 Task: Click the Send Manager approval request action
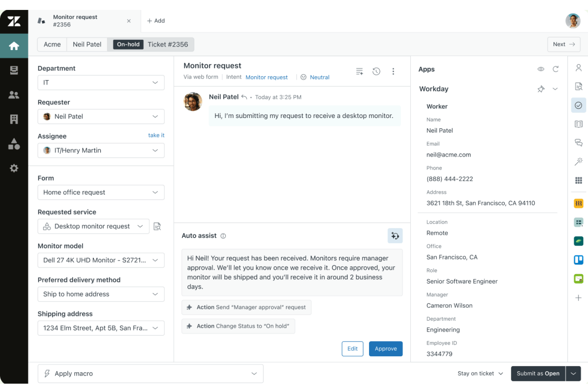point(246,307)
